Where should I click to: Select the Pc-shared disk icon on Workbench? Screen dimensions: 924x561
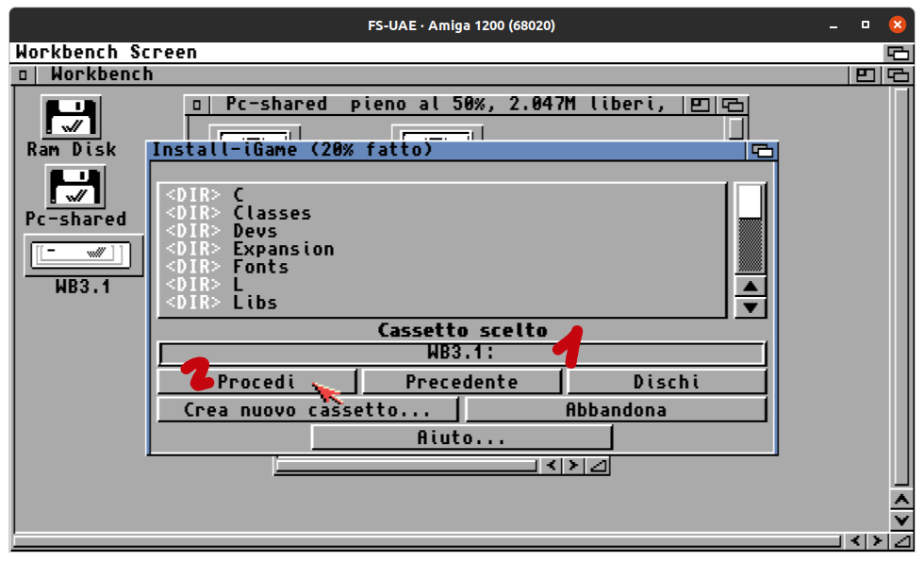coord(74,187)
